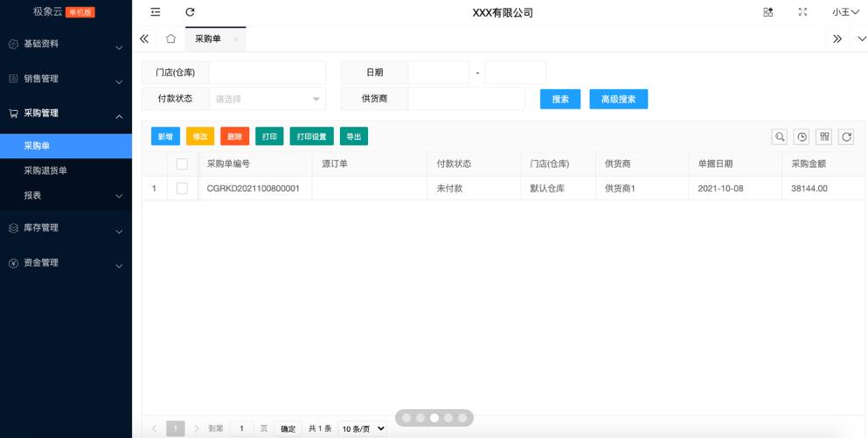The height and width of the screenshot is (438, 868).
Task: Open the 10 条/页 page size dropdown
Action: point(363,428)
